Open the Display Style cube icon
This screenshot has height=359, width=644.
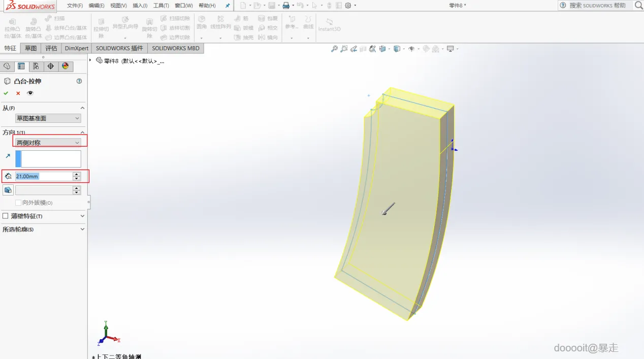(397, 49)
